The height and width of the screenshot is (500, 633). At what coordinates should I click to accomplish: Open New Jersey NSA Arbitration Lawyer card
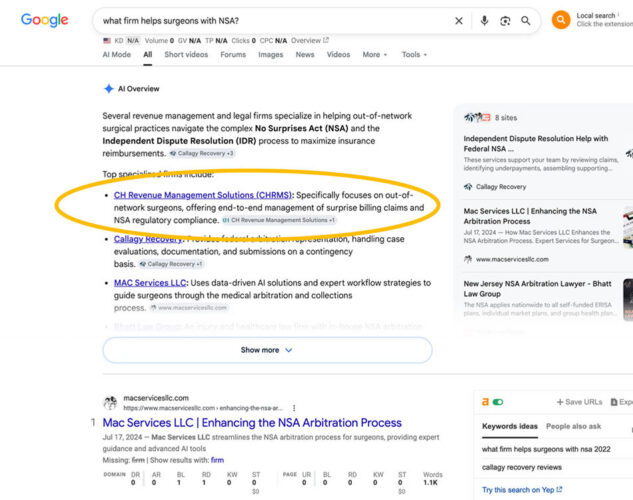541,299
